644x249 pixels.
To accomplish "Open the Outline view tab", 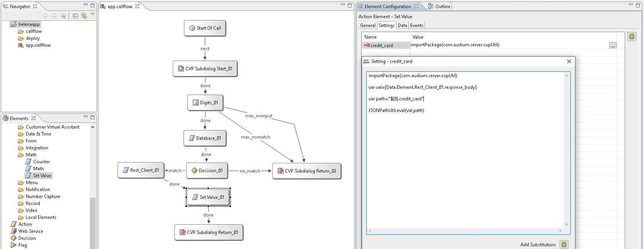I will pos(439,7).
